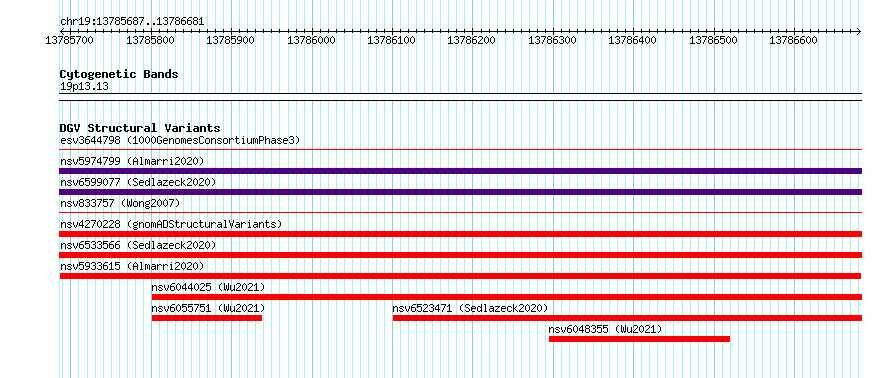
Task: Select the short red nsv6055751 bar
Action: pos(207,318)
